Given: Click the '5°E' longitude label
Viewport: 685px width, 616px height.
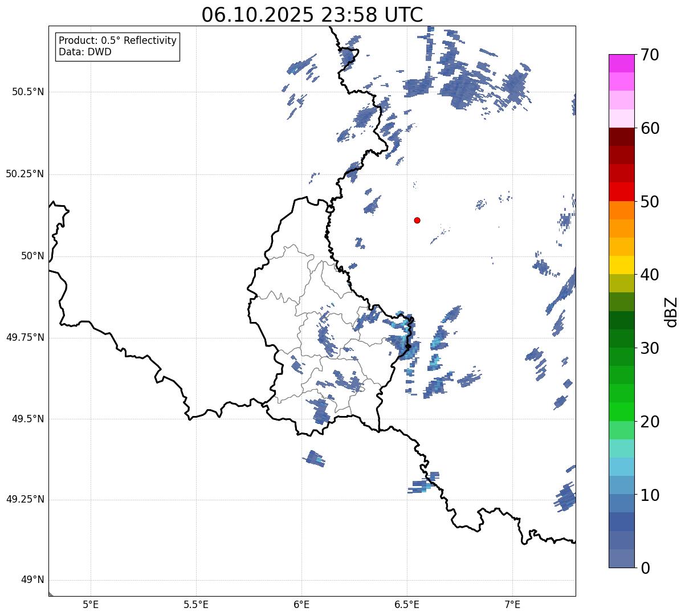Looking at the screenshot, I should point(91,605).
